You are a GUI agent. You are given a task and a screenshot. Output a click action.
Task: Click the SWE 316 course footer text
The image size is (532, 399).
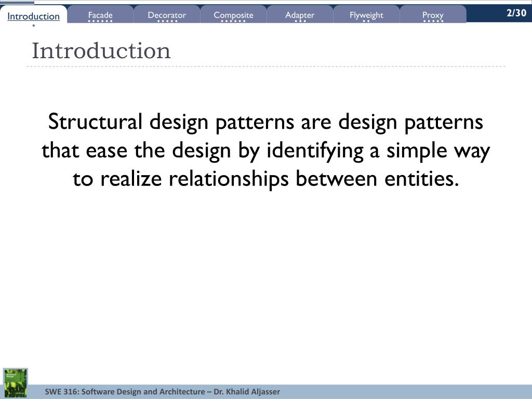(x=163, y=392)
